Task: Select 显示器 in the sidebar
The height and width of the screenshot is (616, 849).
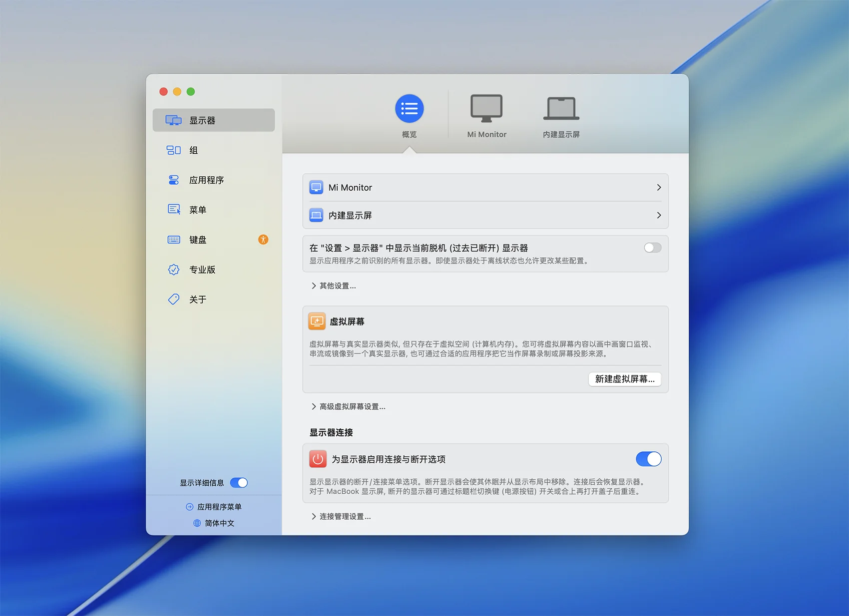Action: coord(202,120)
